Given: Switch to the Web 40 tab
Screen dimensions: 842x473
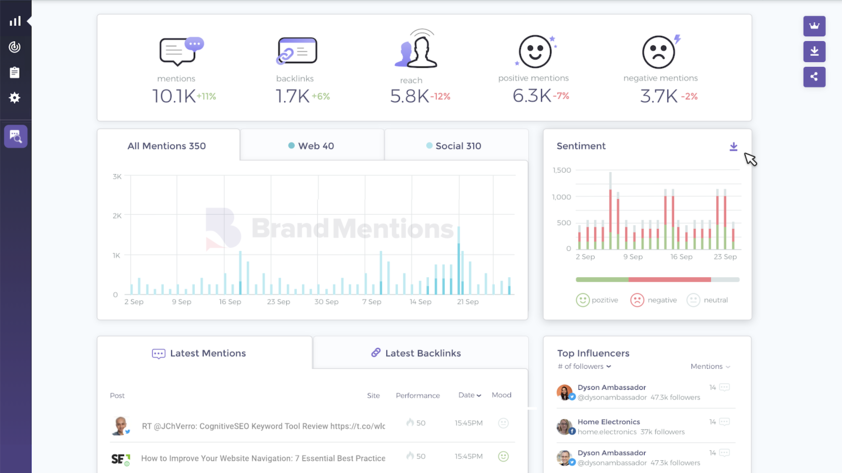Looking at the screenshot, I should (312, 146).
